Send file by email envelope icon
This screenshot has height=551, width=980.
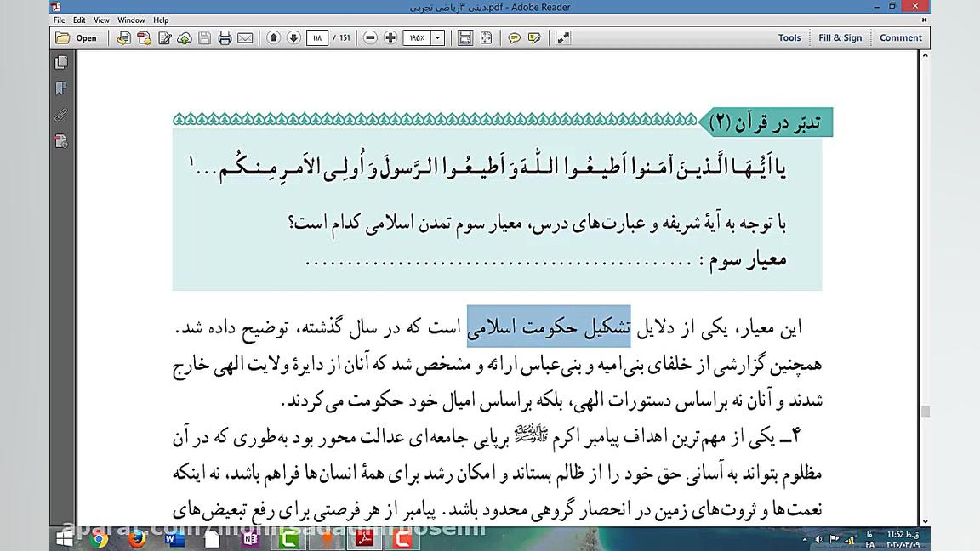tap(246, 38)
